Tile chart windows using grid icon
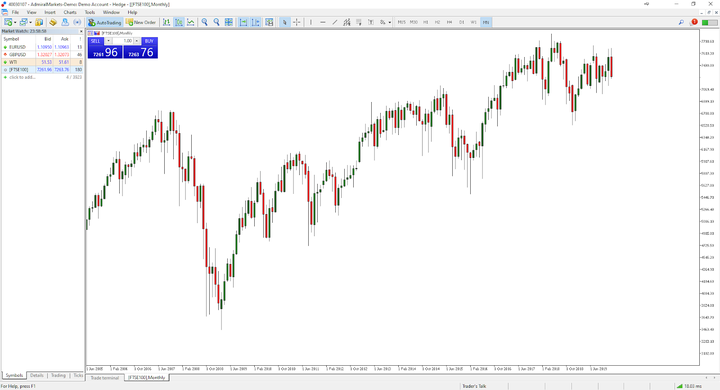Image resolution: width=720 pixels, height=390 pixels. coord(228,22)
